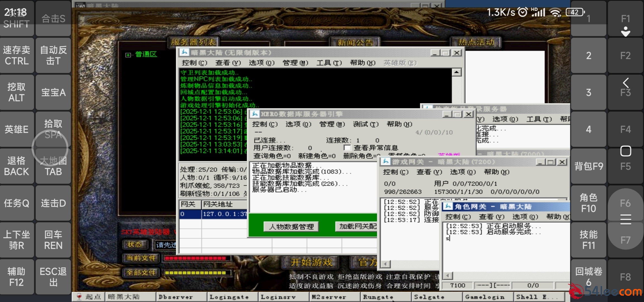
Task: Tap the square overlay icon above F5
Action: [626, 151]
